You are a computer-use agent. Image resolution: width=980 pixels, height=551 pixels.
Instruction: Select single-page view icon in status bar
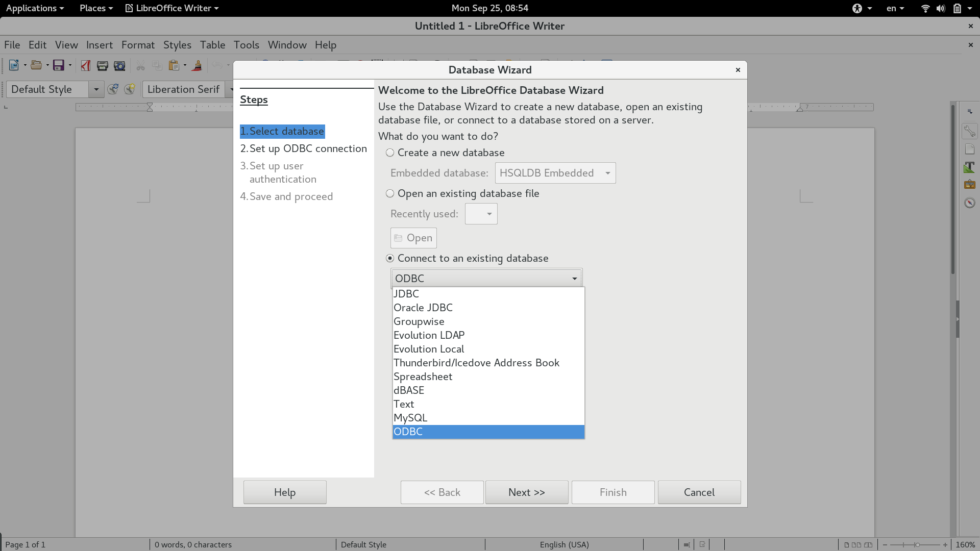point(847,545)
